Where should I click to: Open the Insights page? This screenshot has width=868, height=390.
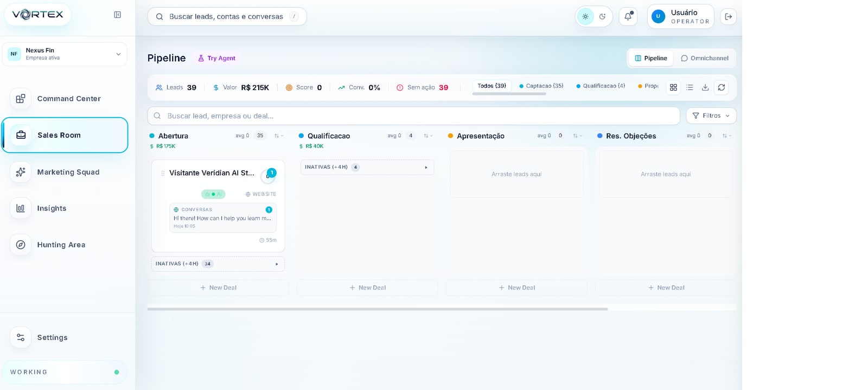tap(65, 208)
